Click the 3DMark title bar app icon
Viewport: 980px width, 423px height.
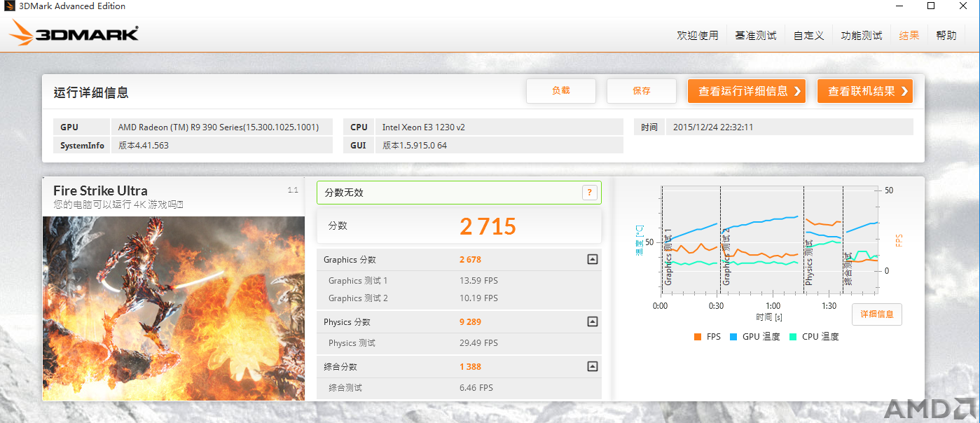pos(10,6)
